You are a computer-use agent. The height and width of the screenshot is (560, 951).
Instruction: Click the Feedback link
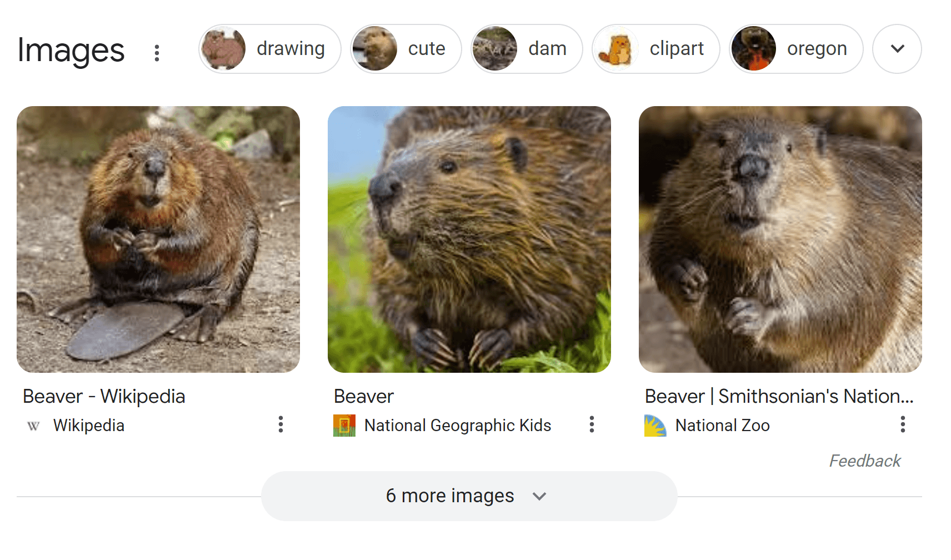(x=865, y=461)
